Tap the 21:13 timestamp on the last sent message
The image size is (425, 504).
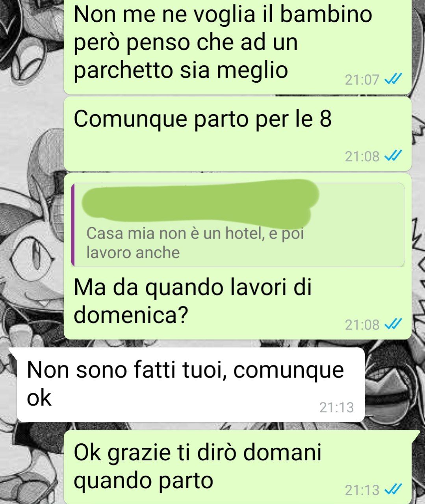(362, 490)
